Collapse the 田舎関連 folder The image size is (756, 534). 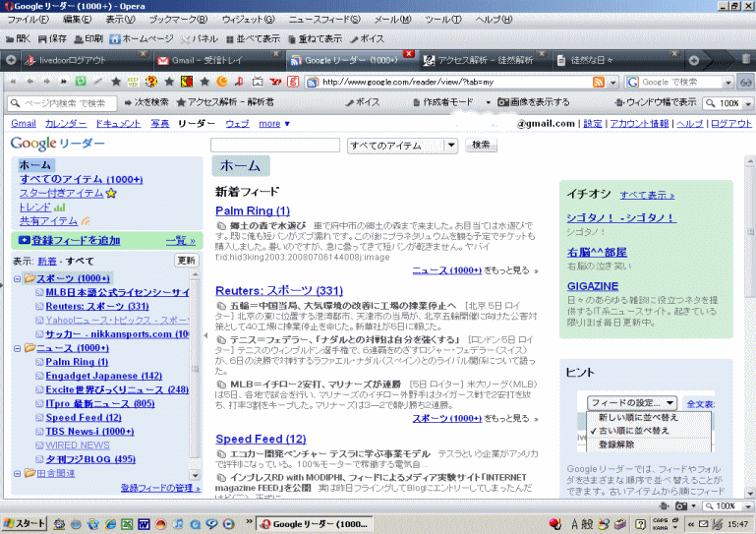pyautogui.click(x=17, y=474)
